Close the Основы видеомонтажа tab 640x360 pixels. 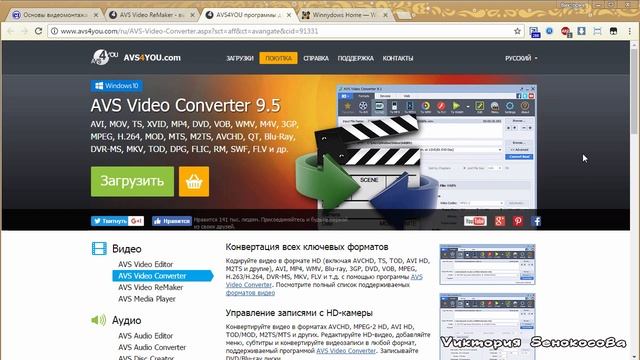(96, 15)
